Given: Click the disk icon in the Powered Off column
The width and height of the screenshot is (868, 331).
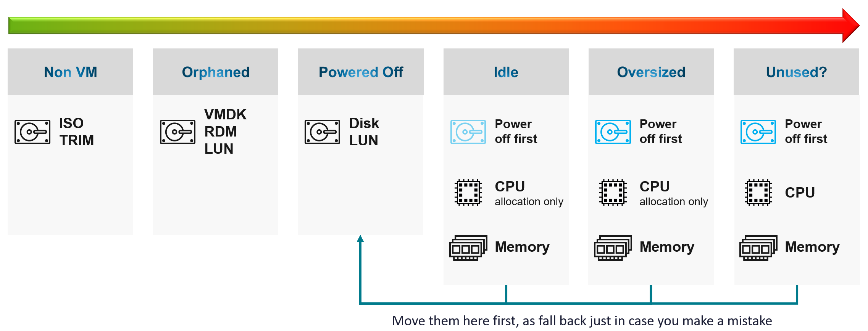Looking at the screenshot, I should [x=322, y=132].
